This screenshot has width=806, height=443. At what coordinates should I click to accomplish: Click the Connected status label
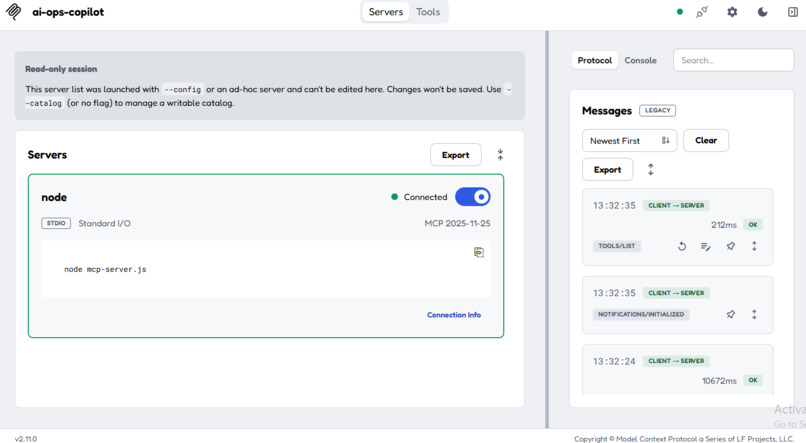coord(426,197)
